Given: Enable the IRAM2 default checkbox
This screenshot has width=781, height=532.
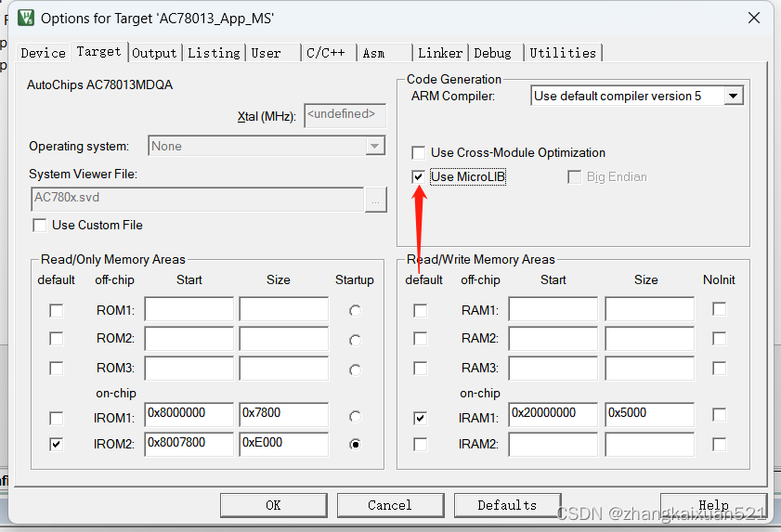Looking at the screenshot, I should point(421,444).
